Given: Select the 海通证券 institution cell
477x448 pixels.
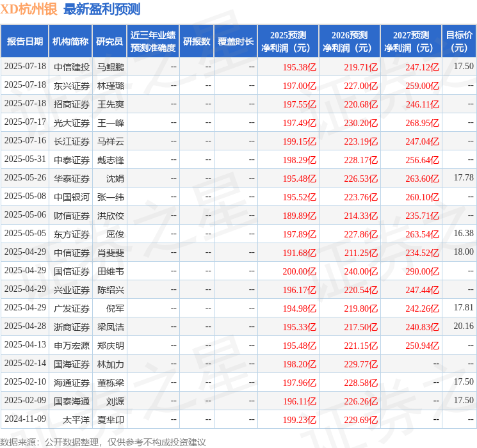Looking at the screenshot, I should click(72, 383).
